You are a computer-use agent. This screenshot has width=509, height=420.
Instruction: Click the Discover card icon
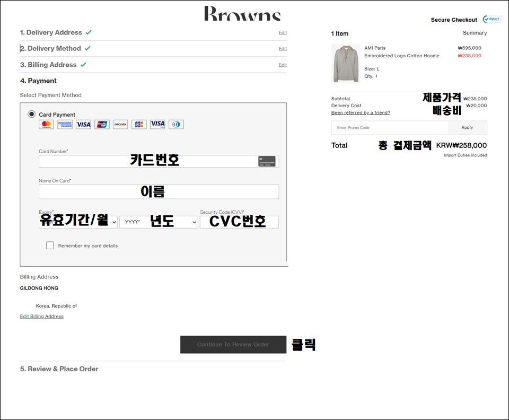coord(120,124)
